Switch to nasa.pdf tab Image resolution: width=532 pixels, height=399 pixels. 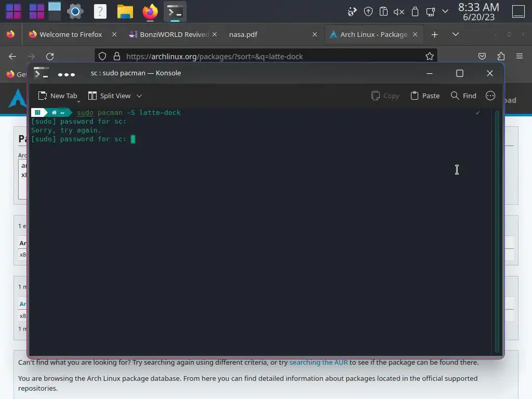[243, 34]
